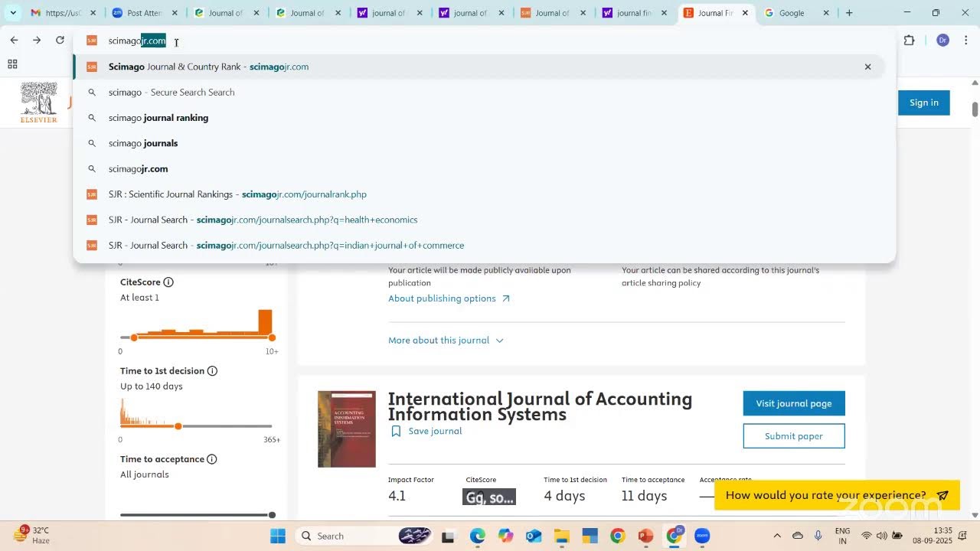Go forward in browser history
The height and width of the screenshot is (551, 980).
point(37,40)
